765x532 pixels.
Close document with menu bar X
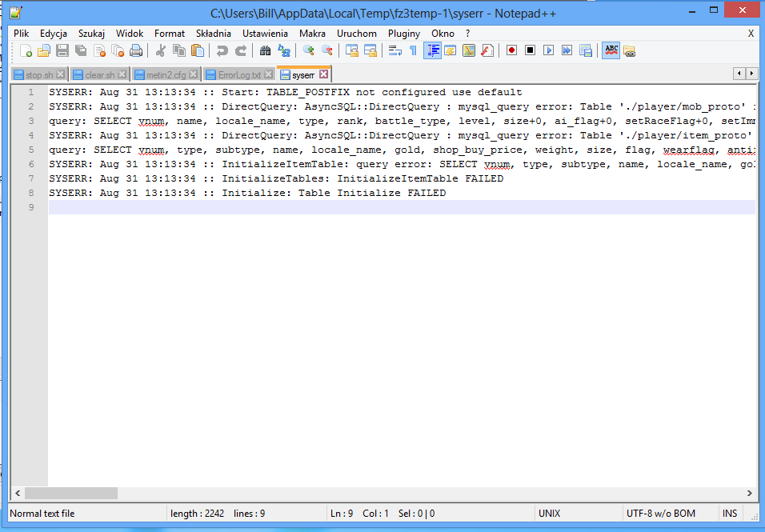pos(751,34)
